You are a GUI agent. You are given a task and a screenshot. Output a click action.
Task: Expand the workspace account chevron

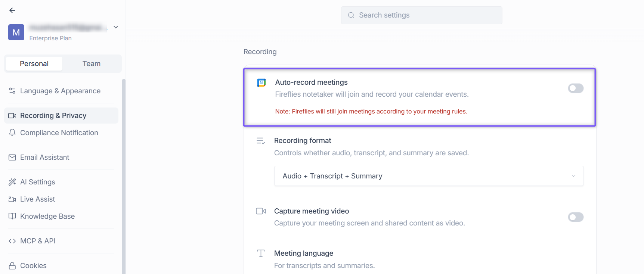(x=116, y=27)
